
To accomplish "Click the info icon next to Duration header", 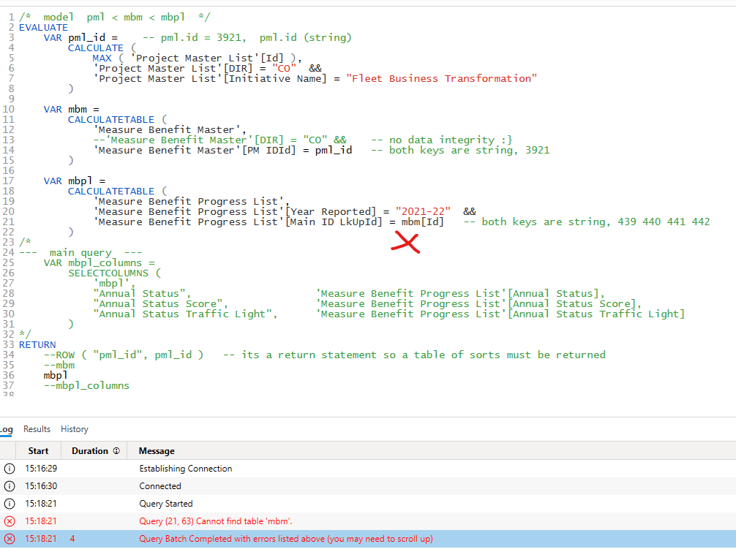I will tap(116, 451).
